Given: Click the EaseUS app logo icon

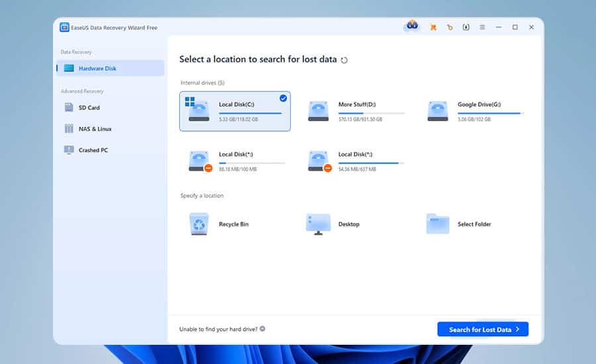Looking at the screenshot, I should pos(64,27).
